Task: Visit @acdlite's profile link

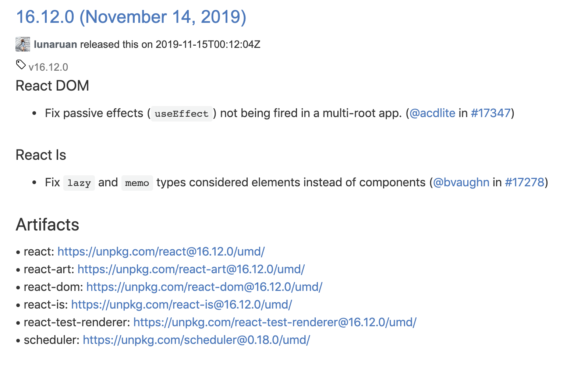Action: 432,113
